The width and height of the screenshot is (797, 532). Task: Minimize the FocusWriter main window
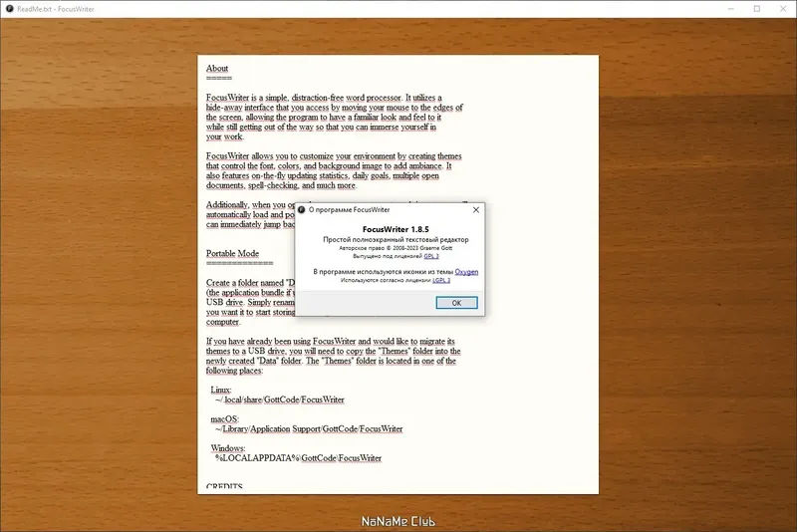tap(731, 9)
